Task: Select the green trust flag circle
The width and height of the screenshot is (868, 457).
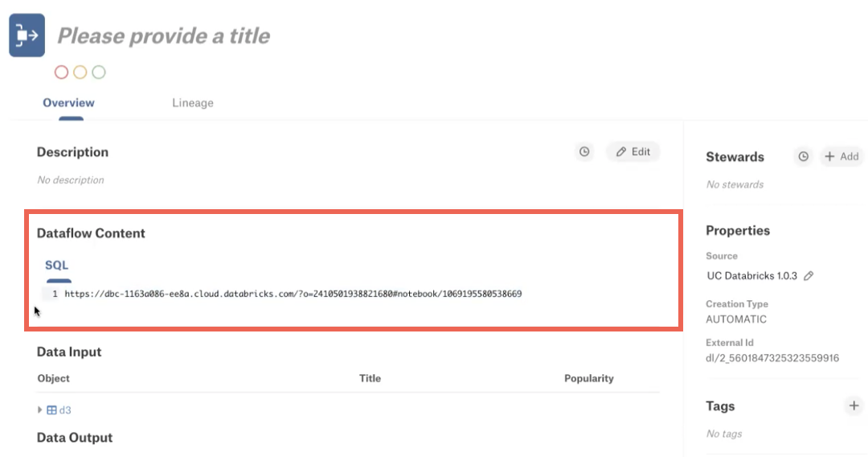Action: click(x=99, y=72)
